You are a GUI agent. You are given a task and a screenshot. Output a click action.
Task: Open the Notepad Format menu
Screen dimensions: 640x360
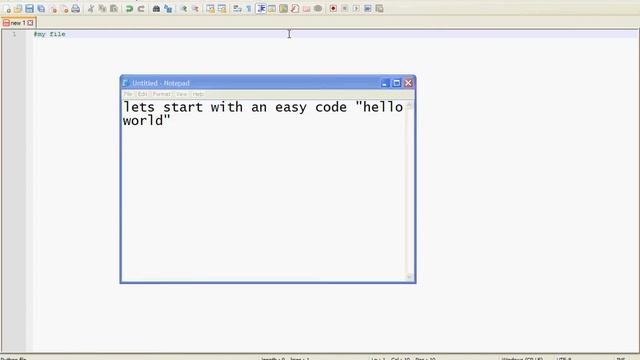(x=161, y=94)
